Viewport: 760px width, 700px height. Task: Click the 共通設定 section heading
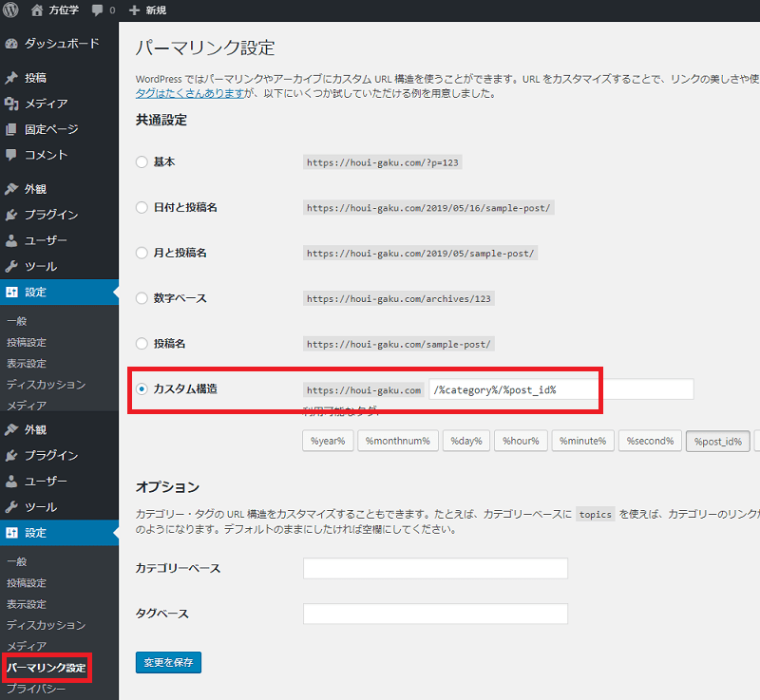pyautogui.click(x=161, y=120)
